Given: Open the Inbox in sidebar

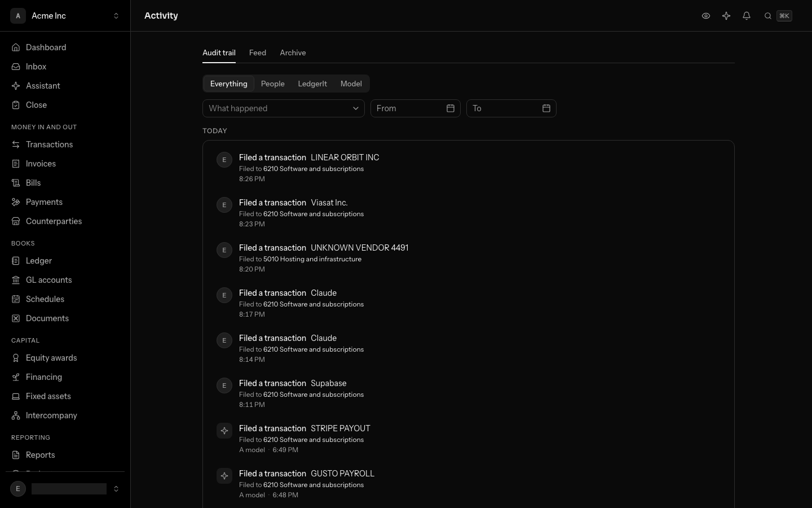Looking at the screenshot, I should point(65,67).
